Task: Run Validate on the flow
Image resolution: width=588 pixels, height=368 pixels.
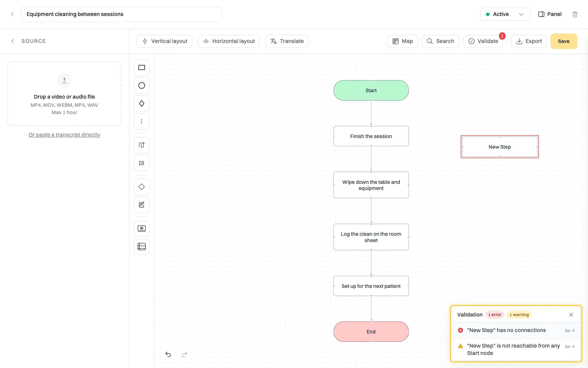Action: pos(483,41)
